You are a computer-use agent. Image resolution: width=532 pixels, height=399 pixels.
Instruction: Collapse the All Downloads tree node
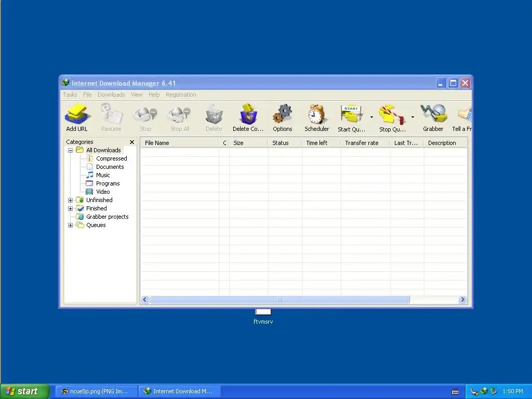tap(70, 150)
